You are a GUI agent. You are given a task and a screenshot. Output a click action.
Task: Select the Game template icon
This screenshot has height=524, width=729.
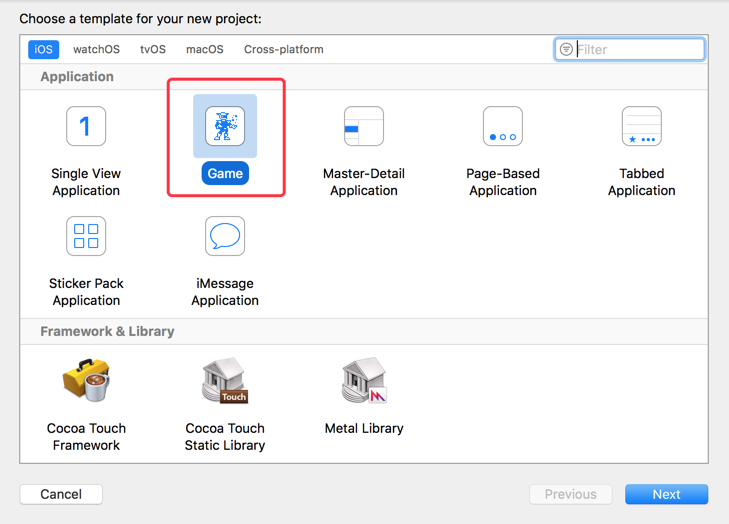(225, 126)
